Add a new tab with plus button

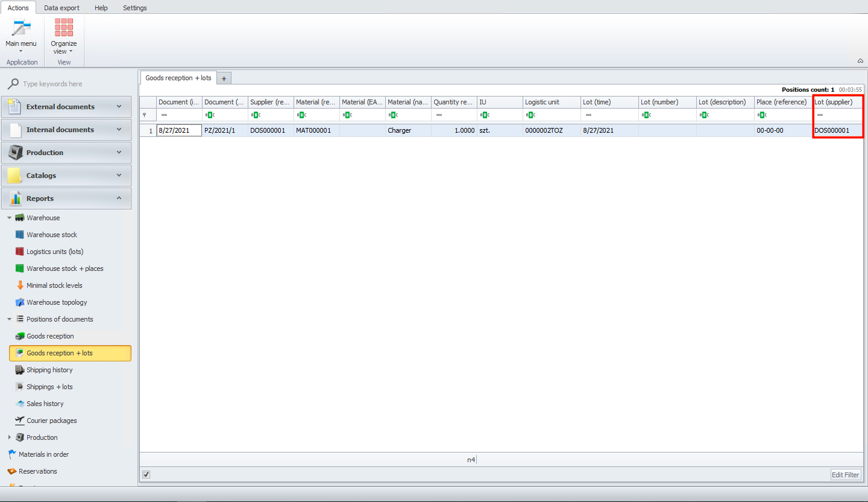(x=224, y=78)
